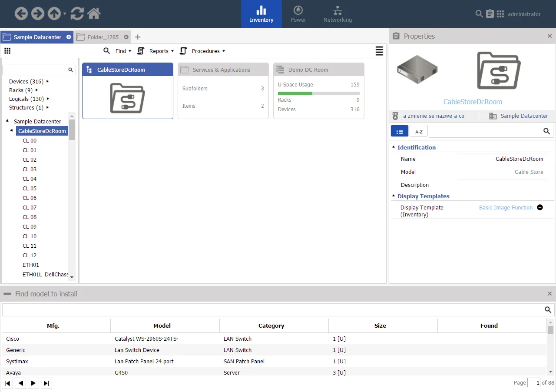The height and width of the screenshot is (392, 556).
Task: Click the Find model search field
Action: [273, 310]
